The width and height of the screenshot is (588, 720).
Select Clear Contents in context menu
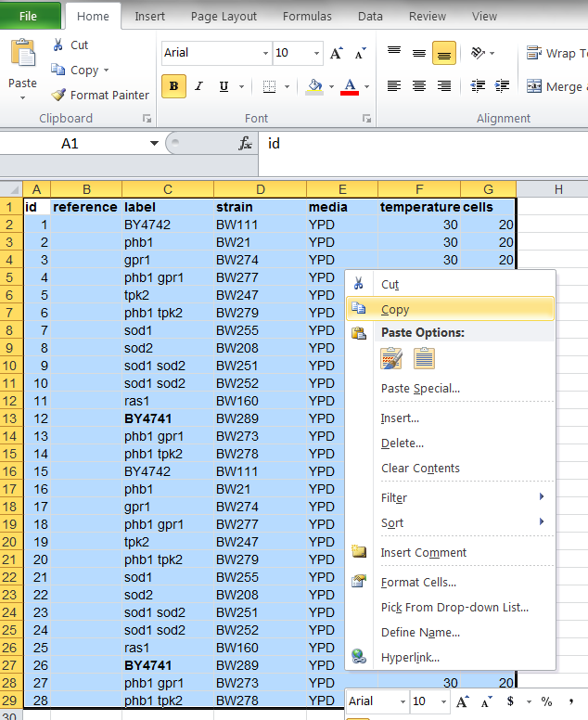450,469
